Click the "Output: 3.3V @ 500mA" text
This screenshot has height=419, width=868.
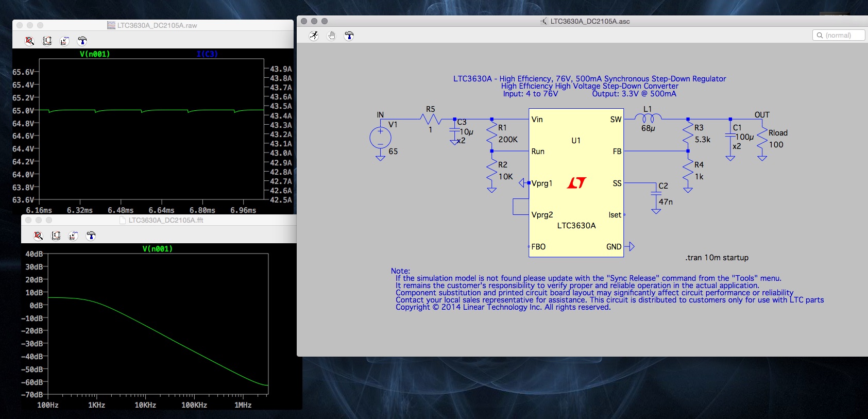click(x=634, y=94)
